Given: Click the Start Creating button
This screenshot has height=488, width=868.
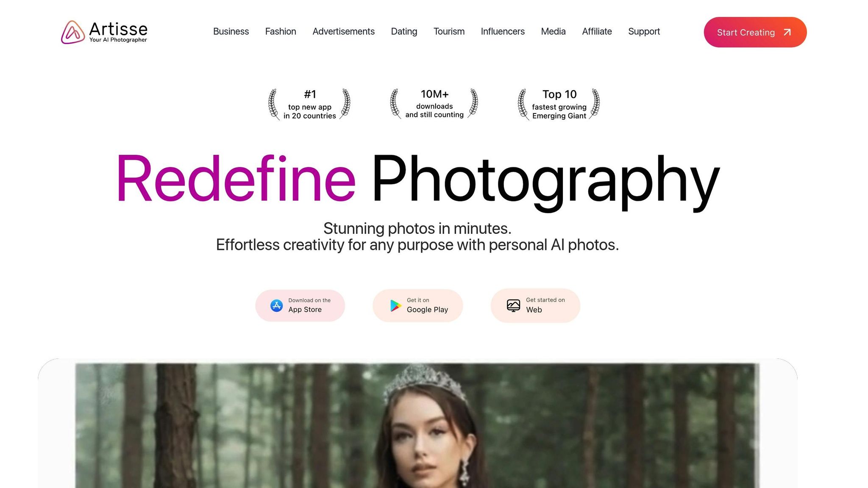Looking at the screenshot, I should [x=755, y=32].
